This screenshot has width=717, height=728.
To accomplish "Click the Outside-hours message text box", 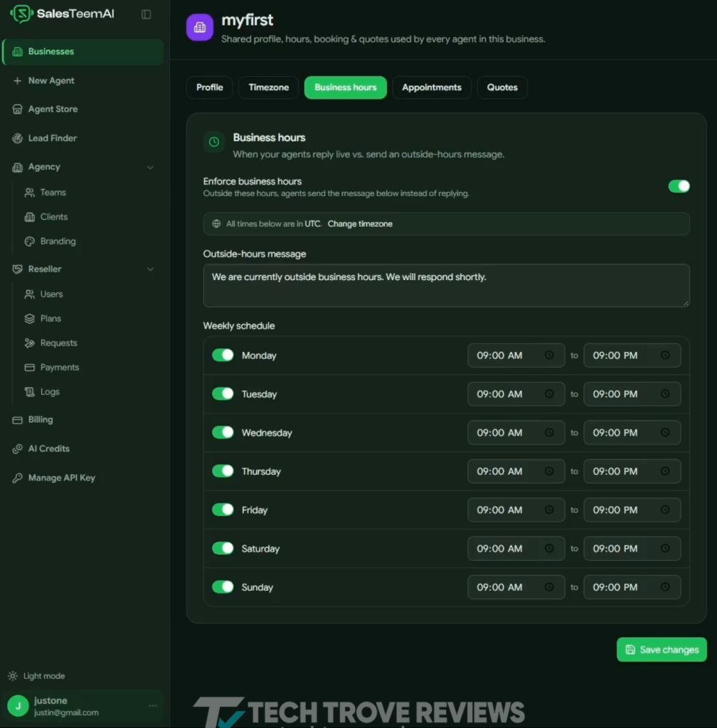I will [x=446, y=286].
